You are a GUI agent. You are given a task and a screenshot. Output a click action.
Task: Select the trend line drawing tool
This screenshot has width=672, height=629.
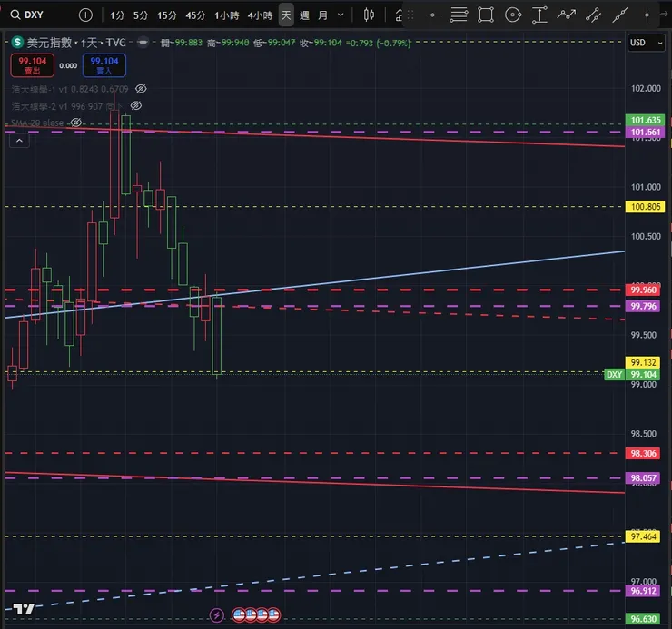620,15
